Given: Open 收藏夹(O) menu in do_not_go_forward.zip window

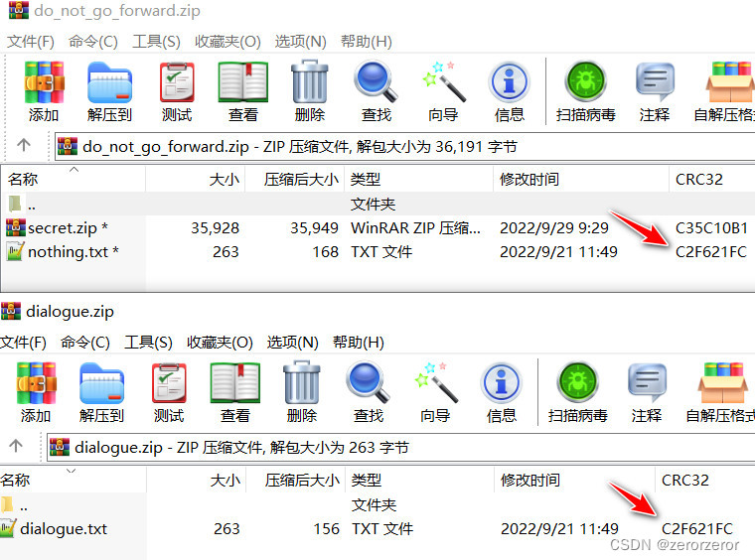Looking at the screenshot, I should tap(227, 42).
